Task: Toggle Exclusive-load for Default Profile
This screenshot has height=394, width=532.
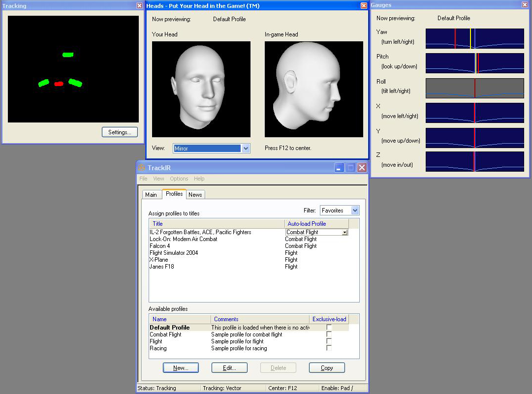Action: click(329, 328)
